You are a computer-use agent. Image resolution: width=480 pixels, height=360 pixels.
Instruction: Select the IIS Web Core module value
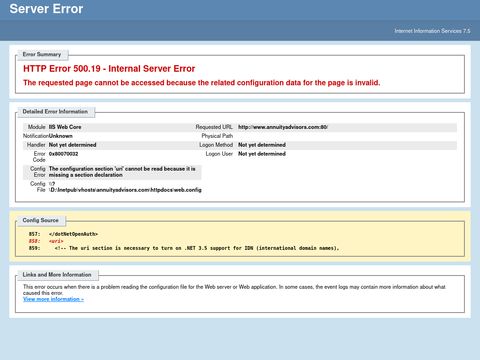65,127
